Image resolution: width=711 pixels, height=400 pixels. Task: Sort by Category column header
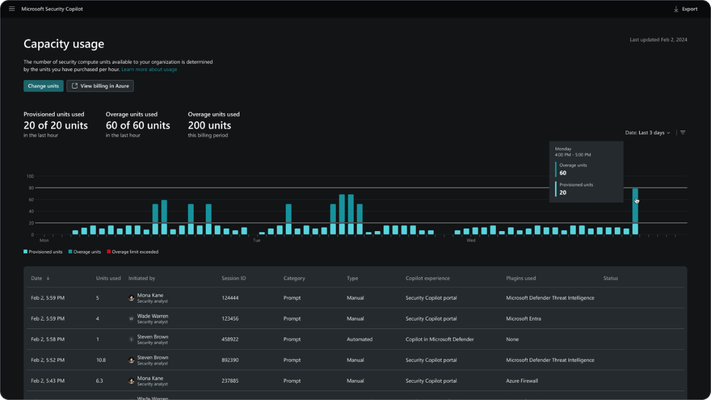click(x=294, y=278)
